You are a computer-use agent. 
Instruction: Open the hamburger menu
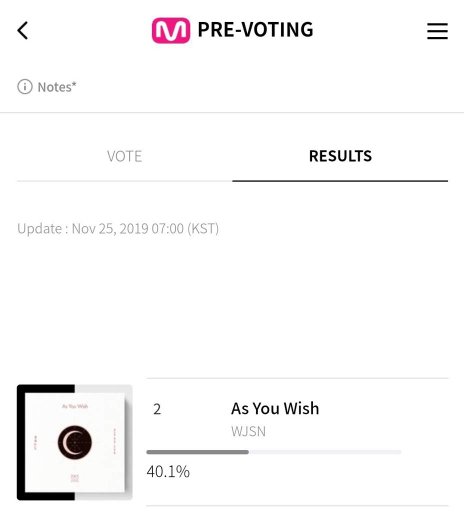pos(437,31)
